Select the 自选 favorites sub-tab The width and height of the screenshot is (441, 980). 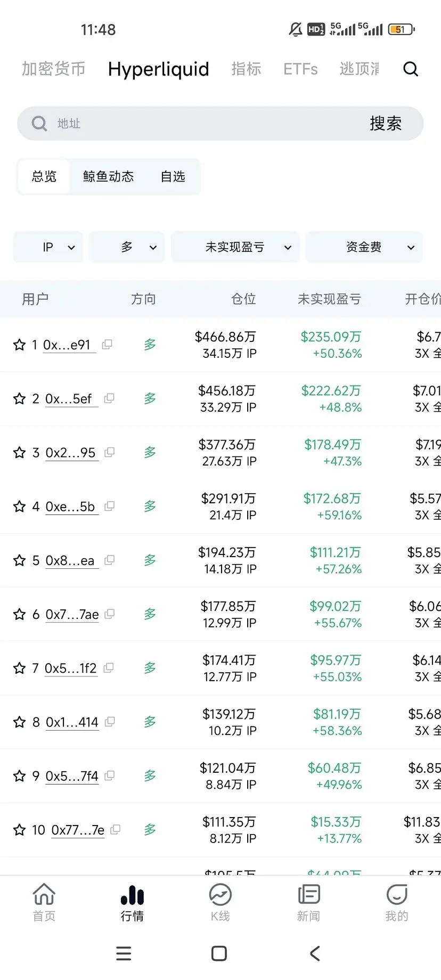[x=173, y=176]
